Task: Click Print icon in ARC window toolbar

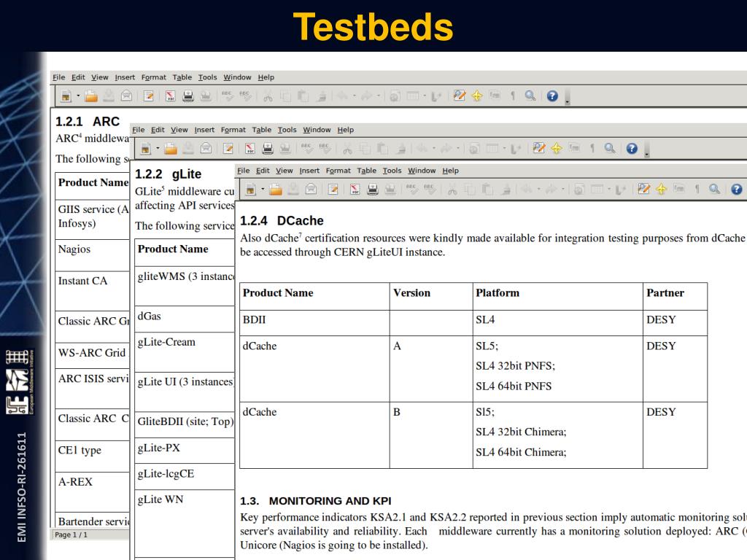Action: [188, 96]
